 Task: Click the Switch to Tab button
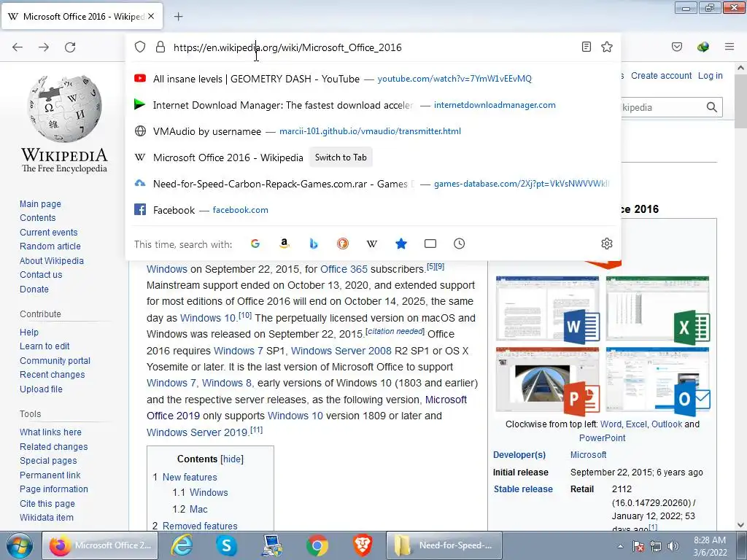click(x=341, y=157)
